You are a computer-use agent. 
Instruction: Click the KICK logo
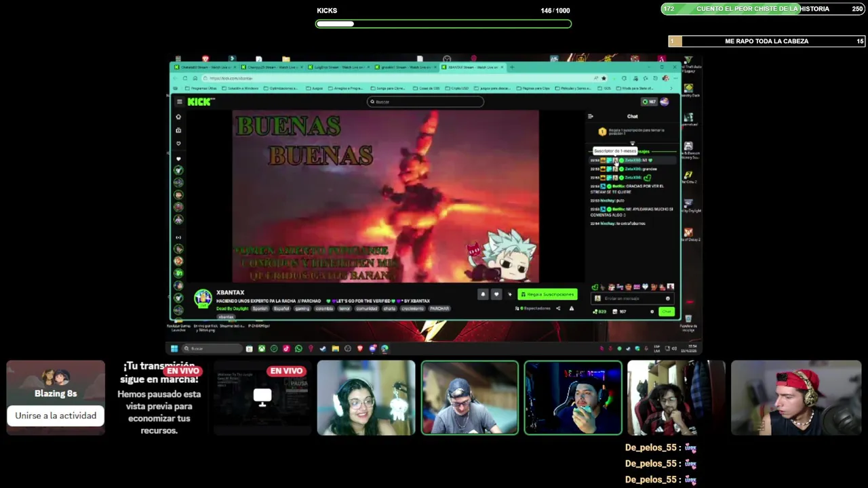201,102
